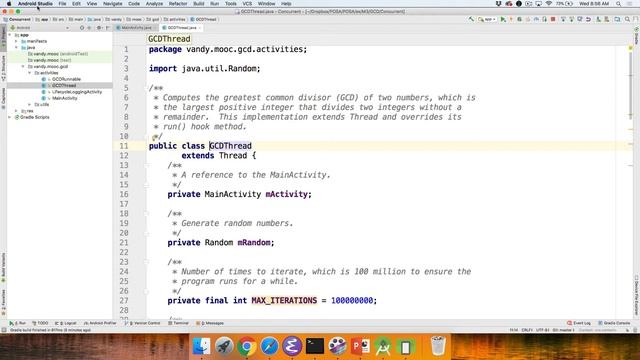Image resolution: width=640 pixels, height=360 pixels.
Task: Place cursor on MAX_ITERATIONS identifier
Action: [284, 300]
